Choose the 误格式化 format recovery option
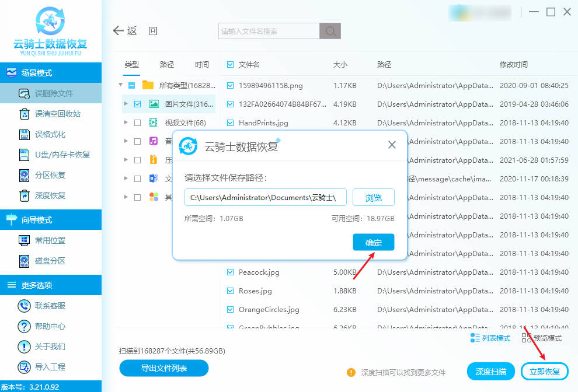This screenshot has height=392, width=578. (x=50, y=135)
